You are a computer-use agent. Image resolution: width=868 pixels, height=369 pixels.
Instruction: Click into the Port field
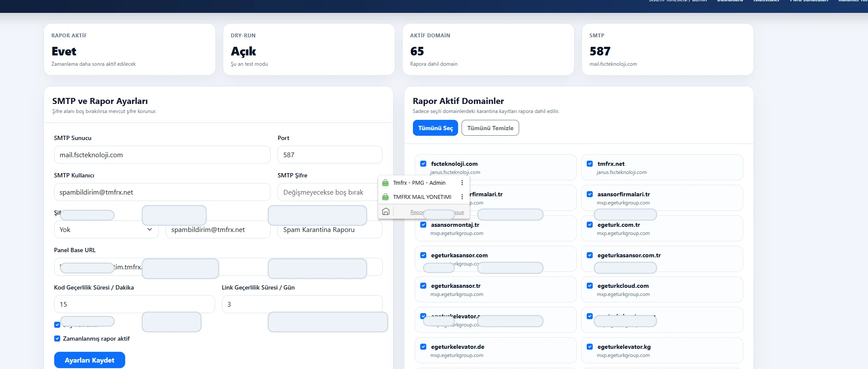pos(330,155)
